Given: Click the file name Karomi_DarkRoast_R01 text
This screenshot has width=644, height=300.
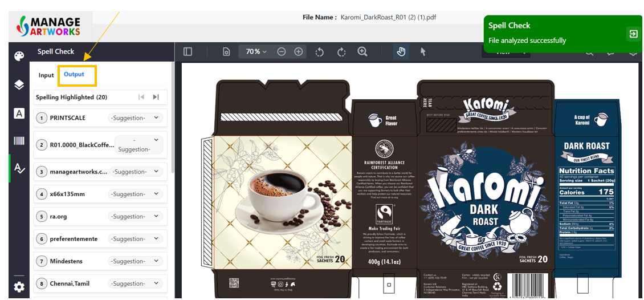Looking at the screenshot, I should pyautogui.click(x=389, y=17).
